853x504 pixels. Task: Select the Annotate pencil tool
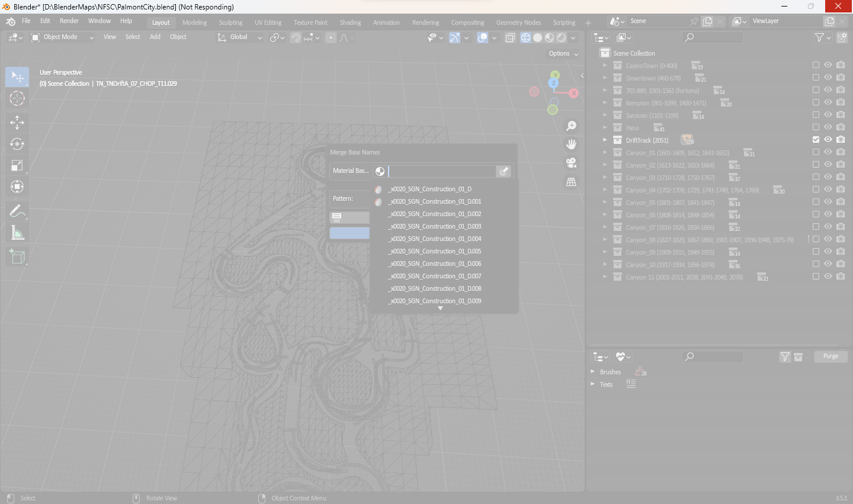click(17, 211)
